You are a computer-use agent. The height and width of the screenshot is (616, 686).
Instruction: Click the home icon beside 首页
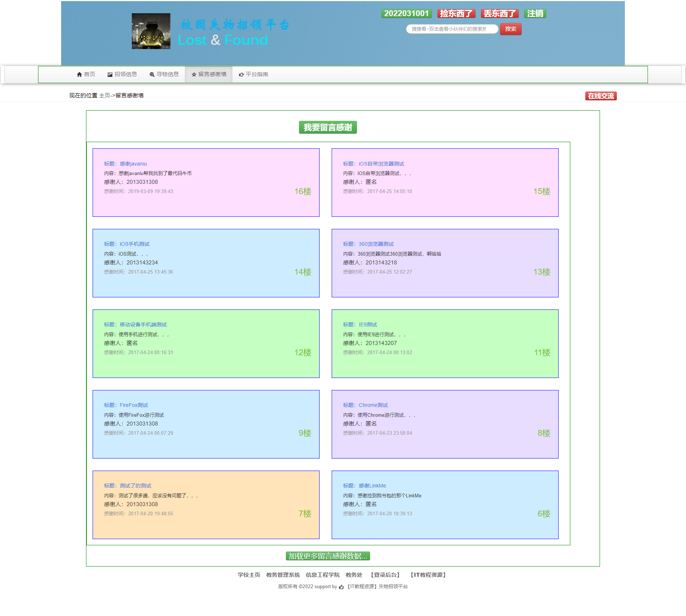point(79,75)
